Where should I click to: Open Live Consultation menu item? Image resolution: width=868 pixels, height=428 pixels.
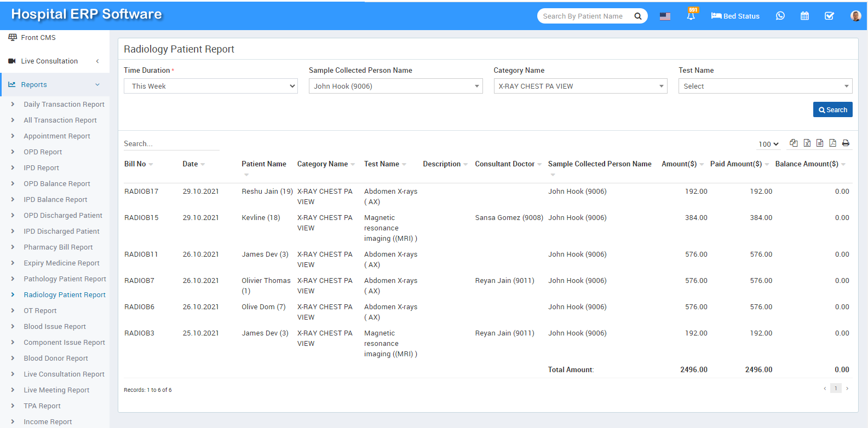(49, 61)
